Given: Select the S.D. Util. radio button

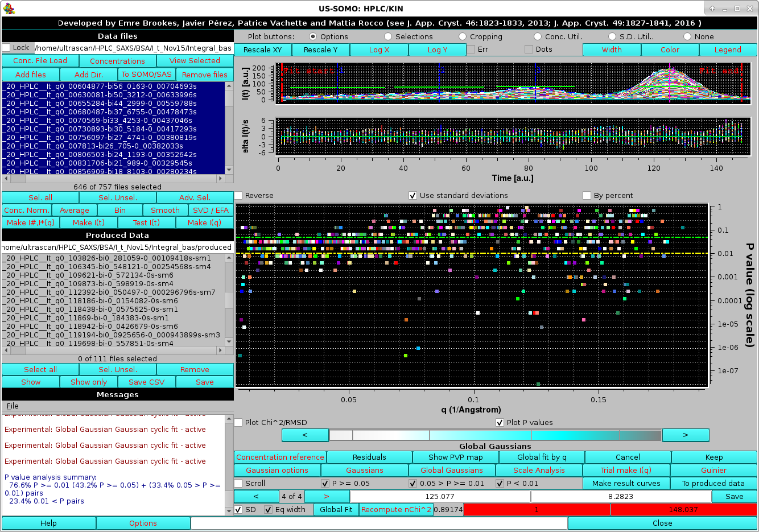Looking at the screenshot, I should point(611,36).
